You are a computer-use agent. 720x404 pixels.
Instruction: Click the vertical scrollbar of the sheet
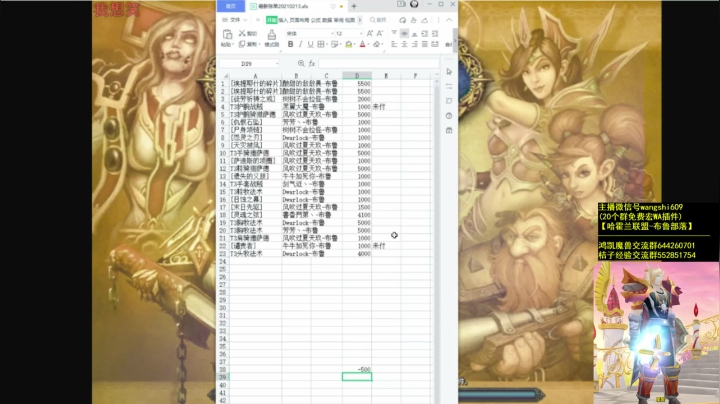click(x=436, y=239)
